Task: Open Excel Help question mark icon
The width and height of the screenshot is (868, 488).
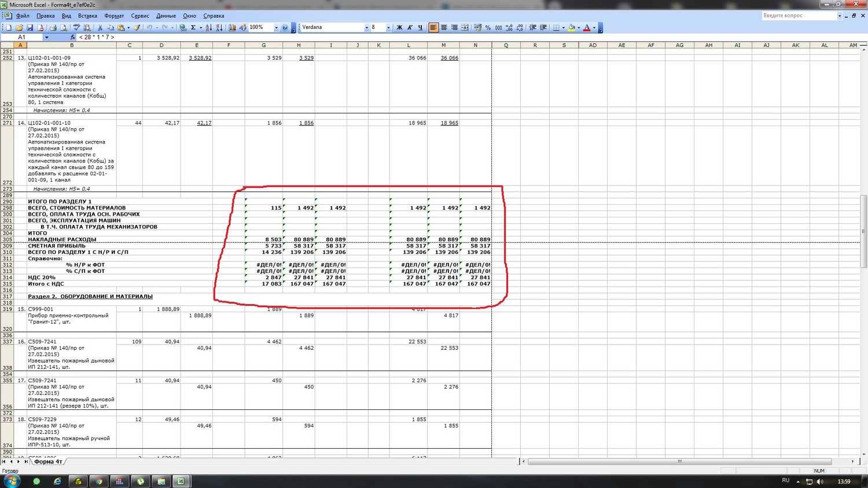Action: point(285,27)
